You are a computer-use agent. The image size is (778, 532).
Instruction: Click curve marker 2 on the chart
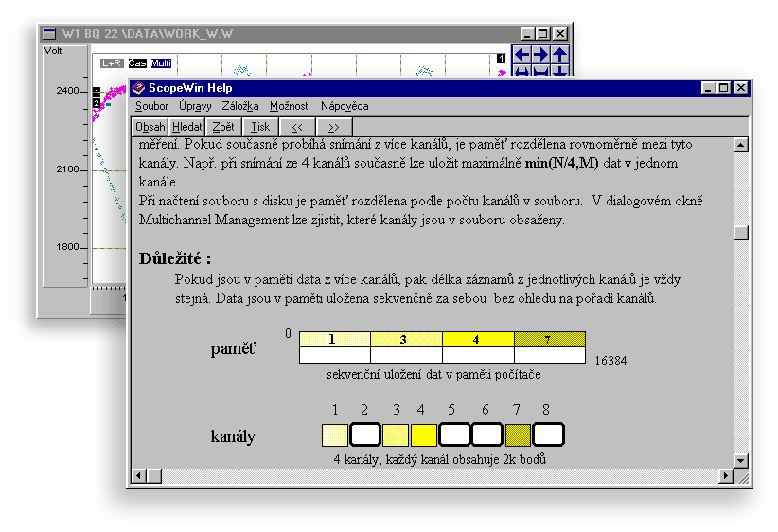[97, 103]
